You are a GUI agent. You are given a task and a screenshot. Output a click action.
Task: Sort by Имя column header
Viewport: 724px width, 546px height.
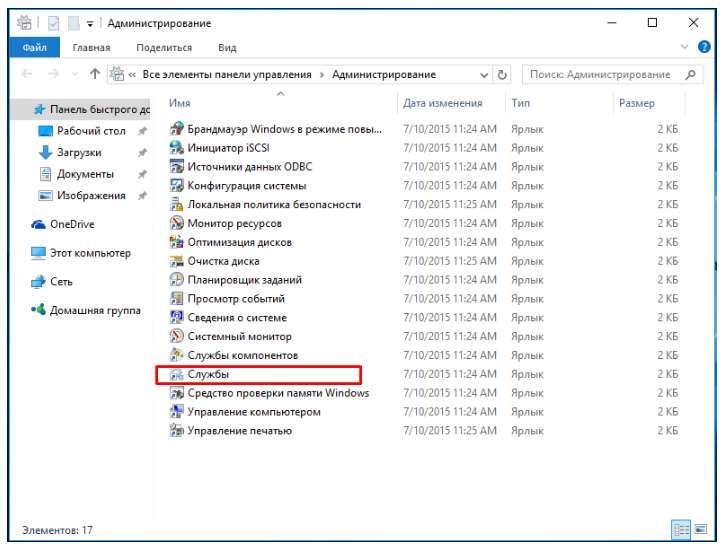pyautogui.click(x=180, y=103)
